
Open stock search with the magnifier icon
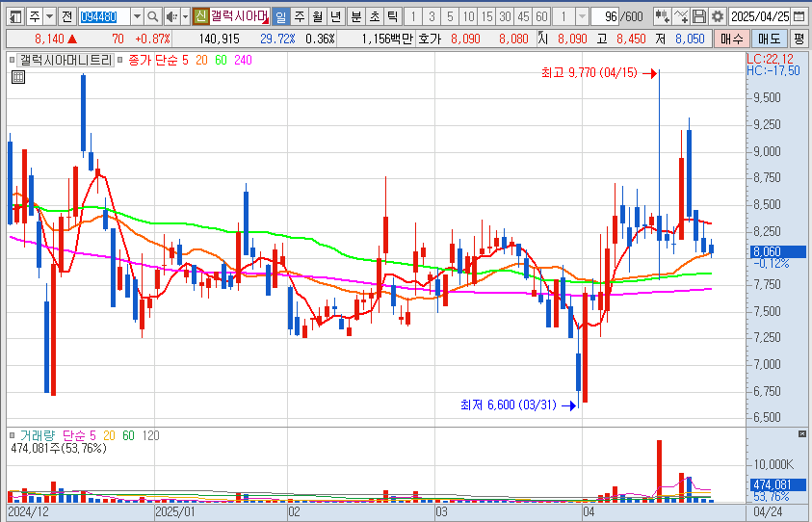153,17
